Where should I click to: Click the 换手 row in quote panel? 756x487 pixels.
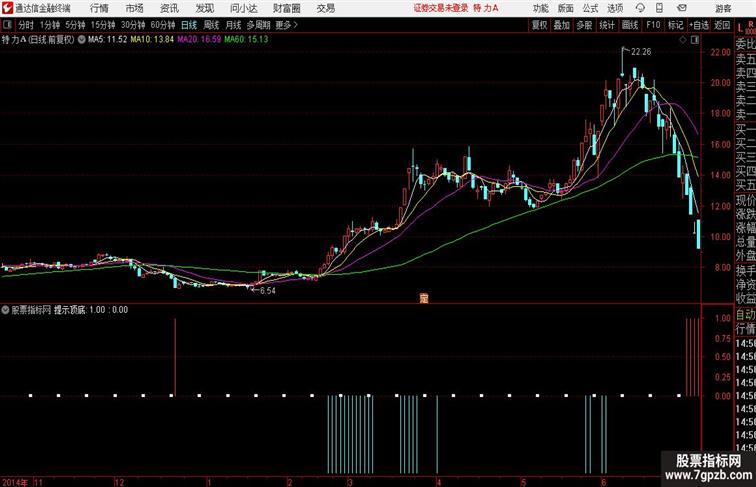745,271
